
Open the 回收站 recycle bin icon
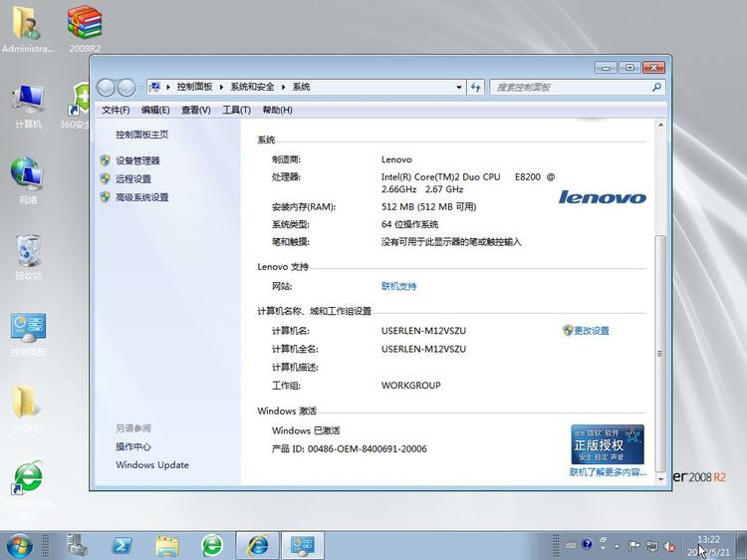pyautogui.click(x=28, y=257)
